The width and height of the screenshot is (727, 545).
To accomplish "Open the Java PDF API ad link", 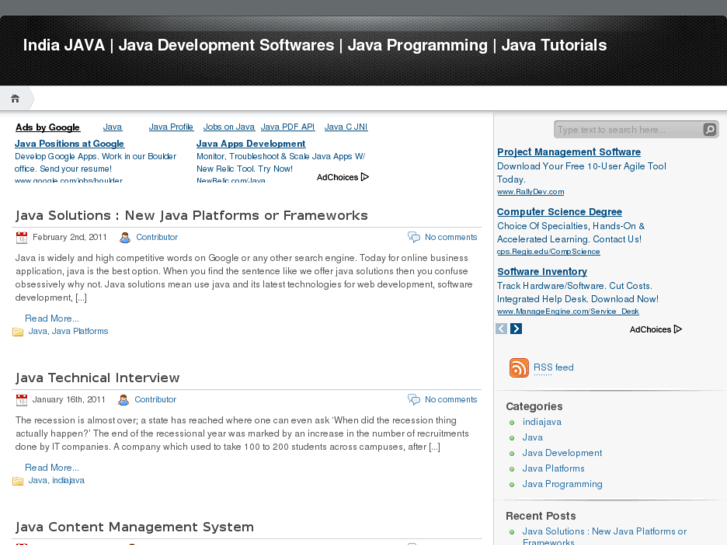I will [288, 127].
